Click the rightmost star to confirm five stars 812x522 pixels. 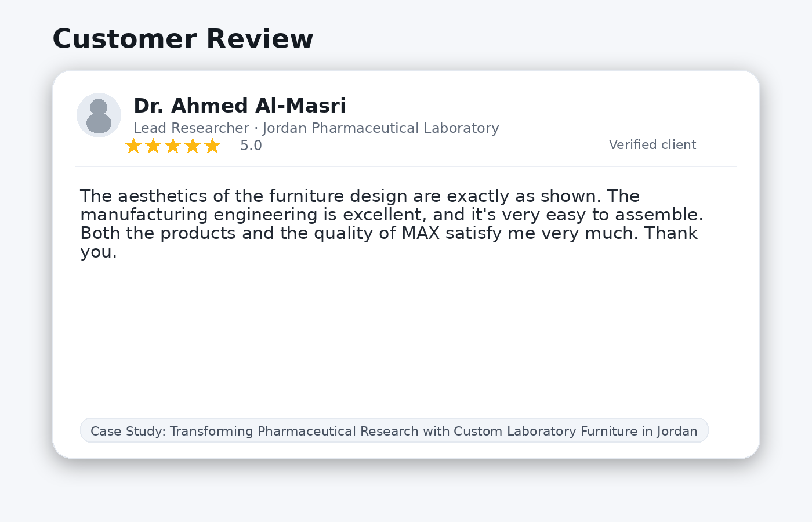click(x=213, y=146)
